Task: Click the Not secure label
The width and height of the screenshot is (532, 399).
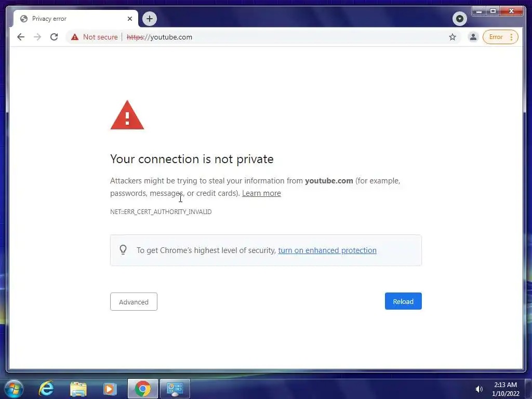Action: coord(100,37)
